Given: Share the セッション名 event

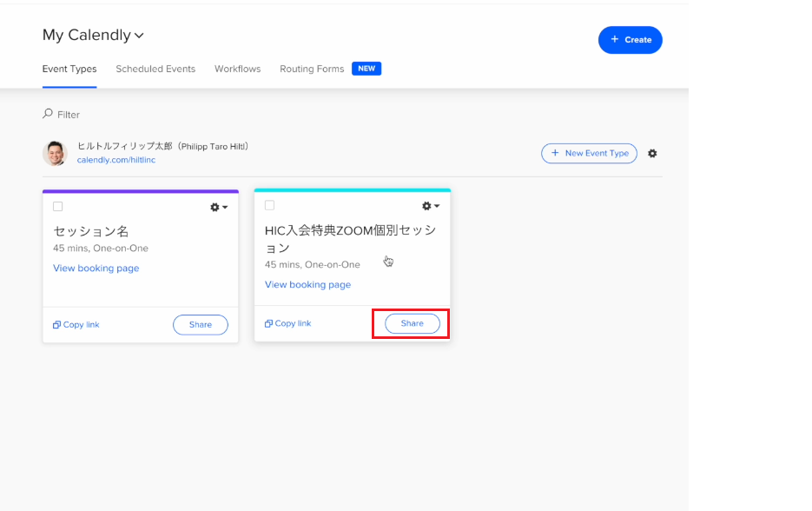Looking at the screenshot, I should pyautogui.click(x=201, y=325).
